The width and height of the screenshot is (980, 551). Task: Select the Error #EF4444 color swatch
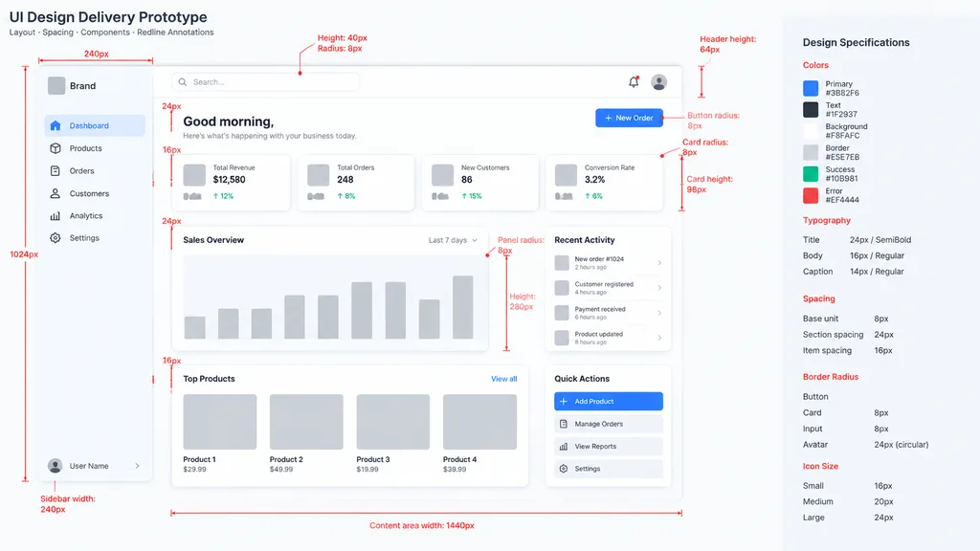coord(811,195)
